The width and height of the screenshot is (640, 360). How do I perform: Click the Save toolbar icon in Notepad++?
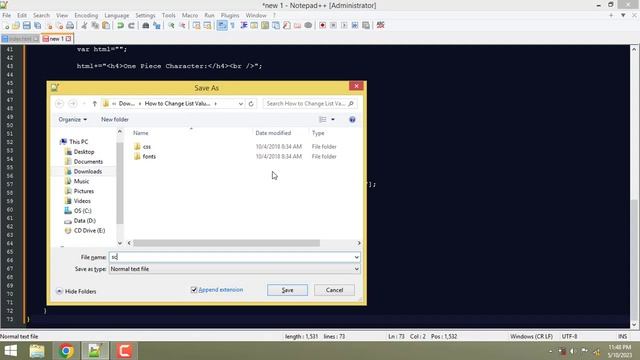[x=27, y=26]
